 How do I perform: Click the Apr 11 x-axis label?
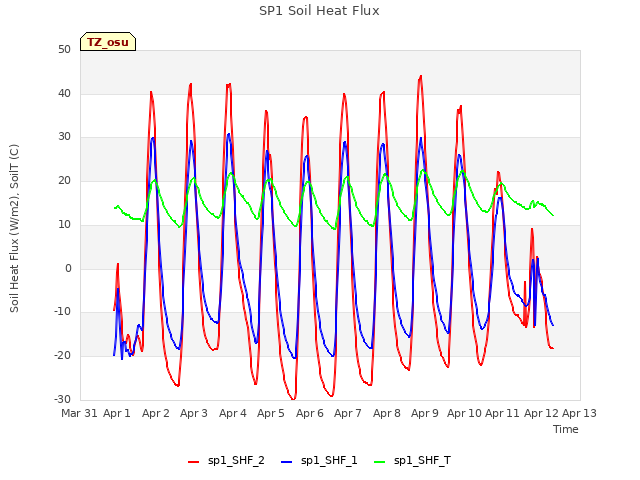coord(502,413)
